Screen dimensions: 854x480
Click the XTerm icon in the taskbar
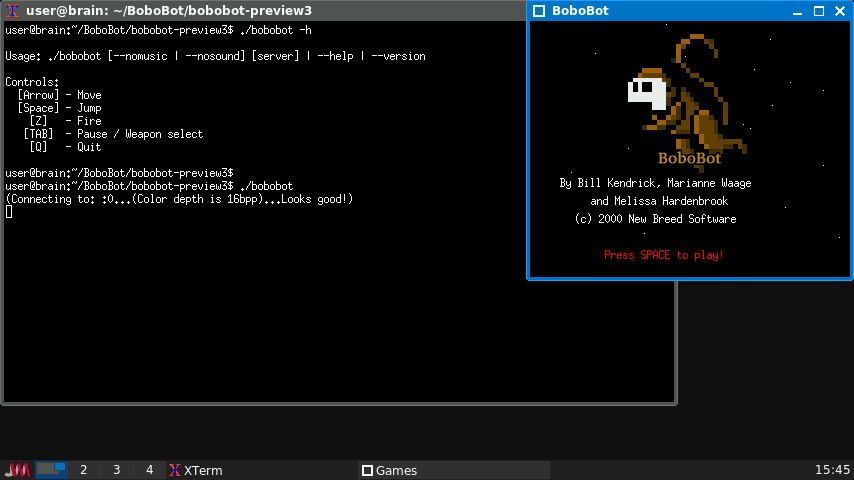[x=175, y=470]
